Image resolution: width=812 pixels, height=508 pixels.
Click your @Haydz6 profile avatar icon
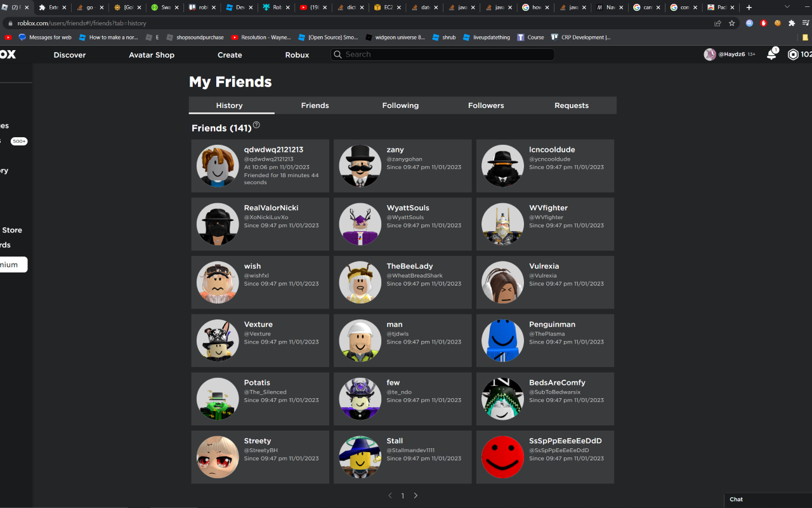click(x=709, y=55)
